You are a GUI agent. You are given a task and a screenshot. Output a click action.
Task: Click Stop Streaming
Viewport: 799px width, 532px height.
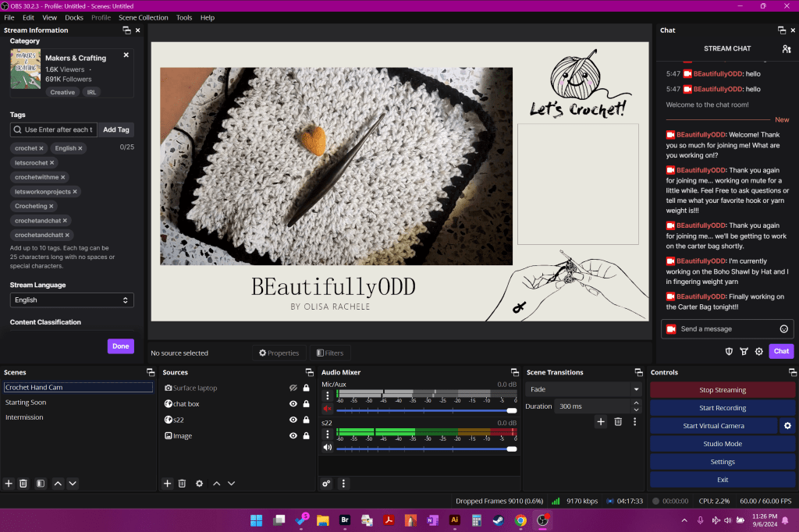pyautogui.click(x=722, y=389)
